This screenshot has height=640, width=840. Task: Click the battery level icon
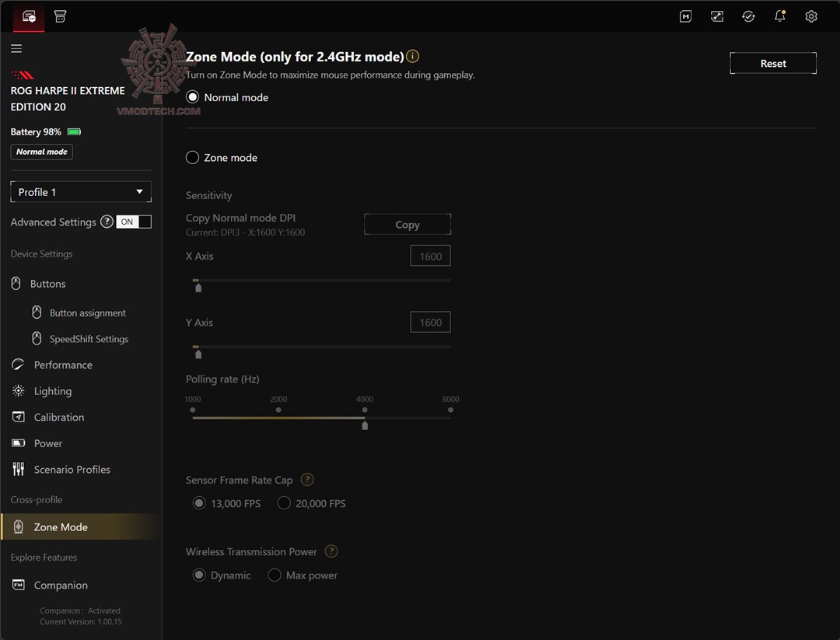point(74,131)
